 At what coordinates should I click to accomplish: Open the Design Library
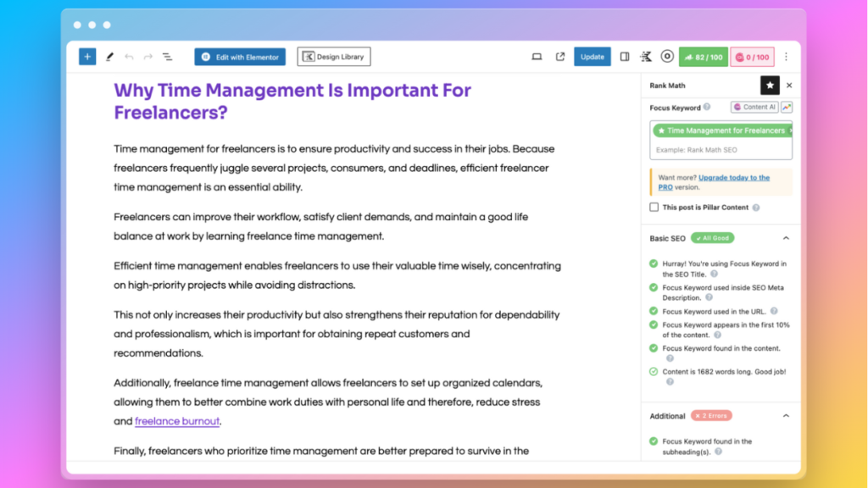pos(334,57)
